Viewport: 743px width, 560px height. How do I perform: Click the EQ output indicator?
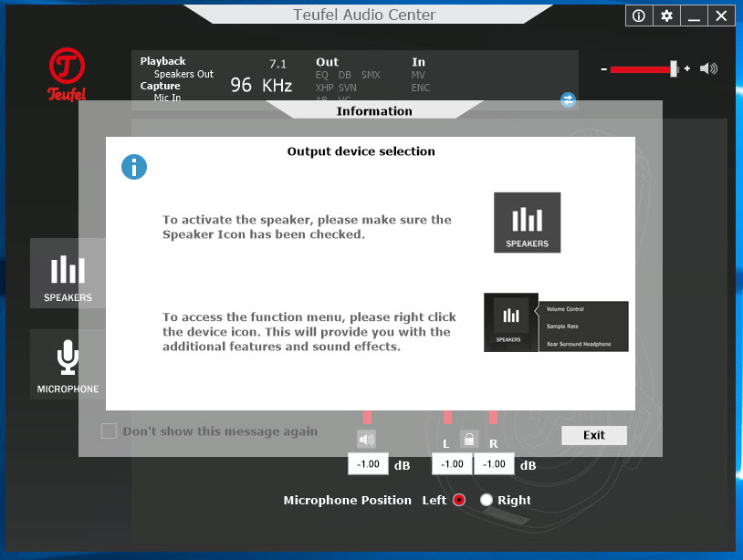tap(321, 75)
